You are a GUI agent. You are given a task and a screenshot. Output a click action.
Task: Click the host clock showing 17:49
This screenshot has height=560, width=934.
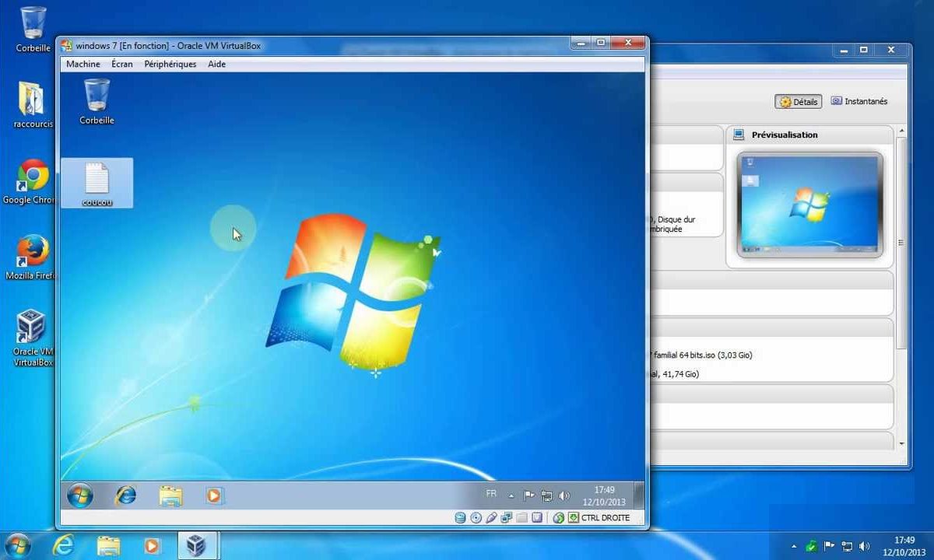tap(904, 545)
